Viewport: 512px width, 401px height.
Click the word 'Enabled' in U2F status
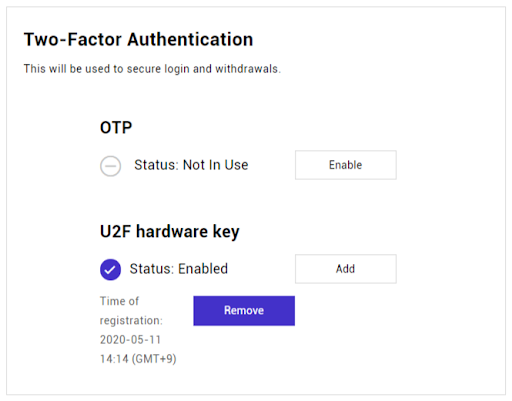[203, 269]
